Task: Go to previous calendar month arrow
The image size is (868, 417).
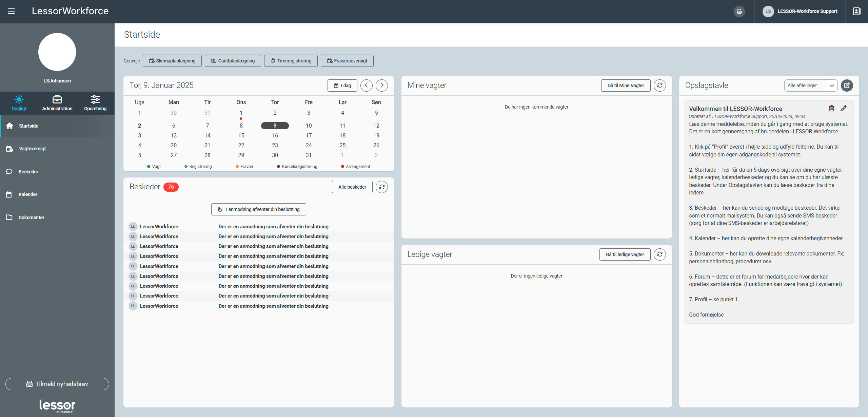Action: [366, 86]
